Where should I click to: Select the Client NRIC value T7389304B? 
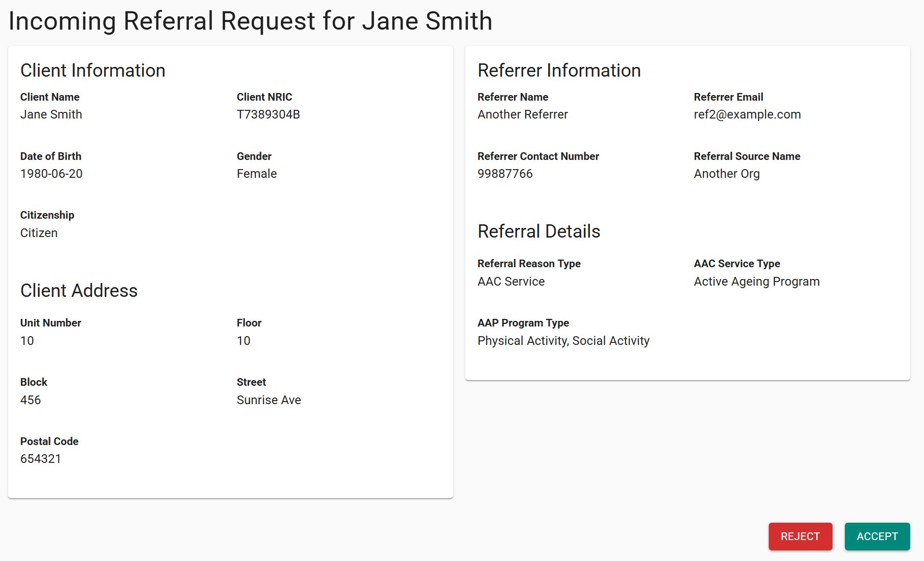coord(268,114)
